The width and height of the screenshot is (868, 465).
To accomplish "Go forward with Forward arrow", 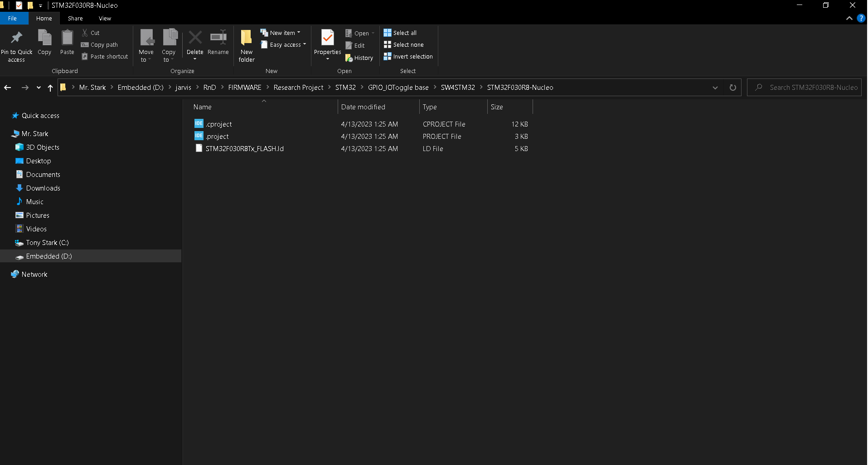I will pyautogui.click(x=25, y=88).
